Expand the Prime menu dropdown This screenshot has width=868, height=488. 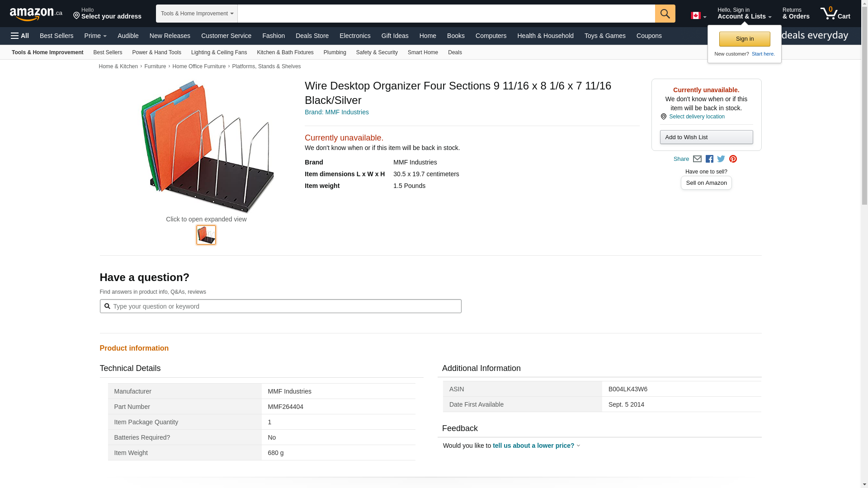tap(95, 36)
